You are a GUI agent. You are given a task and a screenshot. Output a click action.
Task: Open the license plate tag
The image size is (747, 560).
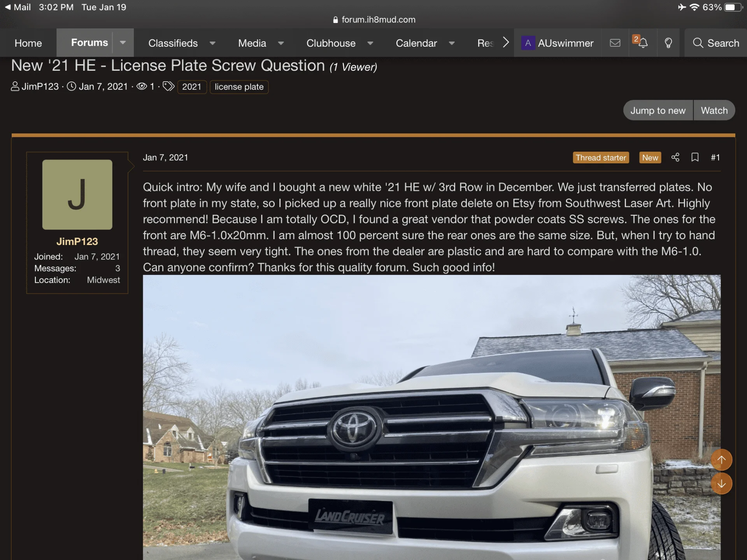pos(239,87)
